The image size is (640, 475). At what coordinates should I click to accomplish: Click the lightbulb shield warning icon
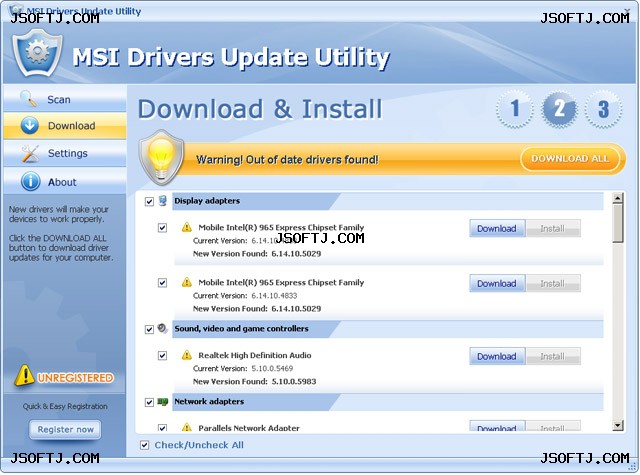click(x=161, y=158)
